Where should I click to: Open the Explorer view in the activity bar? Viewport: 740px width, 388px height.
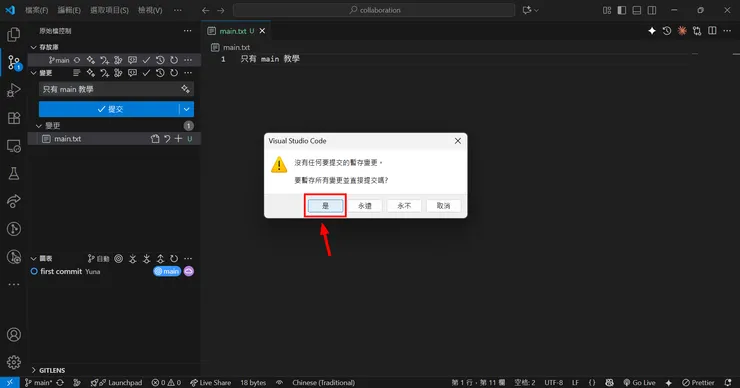coord(14,34)
